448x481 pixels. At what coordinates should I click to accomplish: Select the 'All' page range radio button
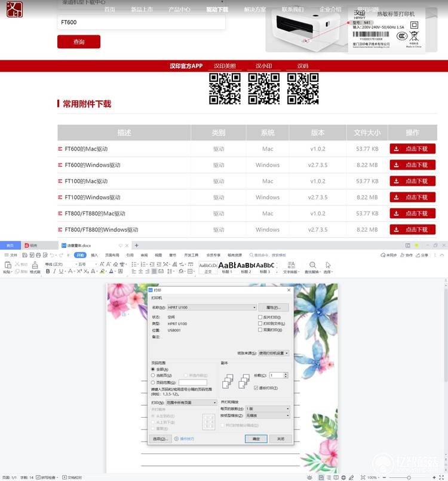(x=153, y=369)
